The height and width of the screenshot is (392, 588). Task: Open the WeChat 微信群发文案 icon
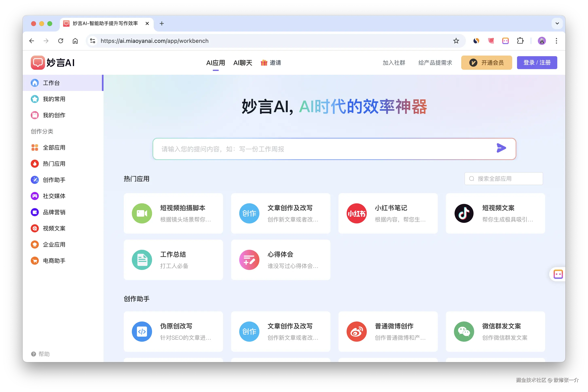pyautogui.click(x=464, y=332)
